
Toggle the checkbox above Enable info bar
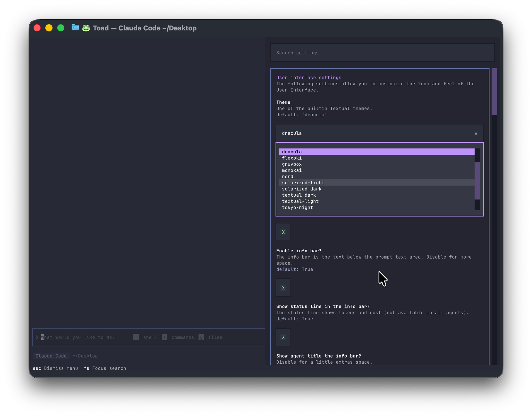click(283, 232)
